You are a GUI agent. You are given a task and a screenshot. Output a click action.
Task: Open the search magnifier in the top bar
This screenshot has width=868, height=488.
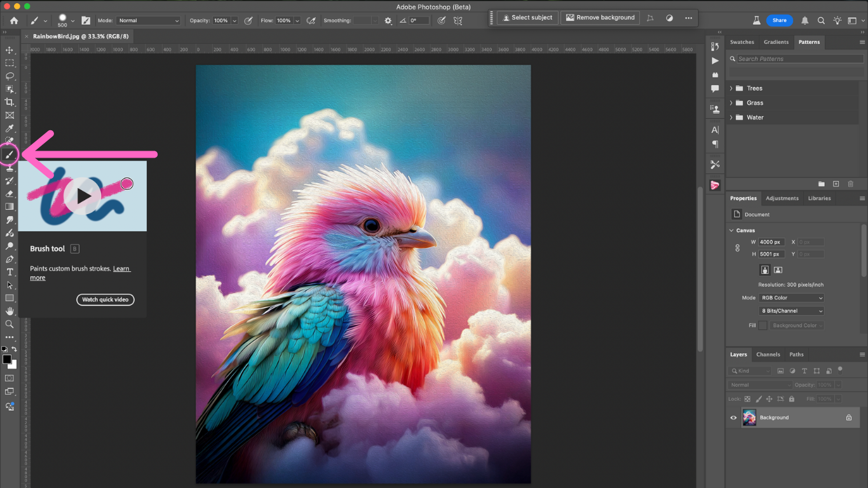(821, 20)
